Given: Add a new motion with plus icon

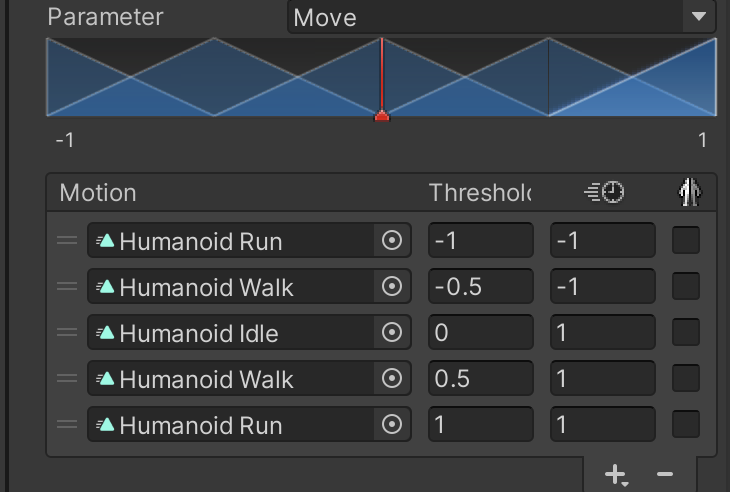Looking at the screenshot, I should point(616,474).
